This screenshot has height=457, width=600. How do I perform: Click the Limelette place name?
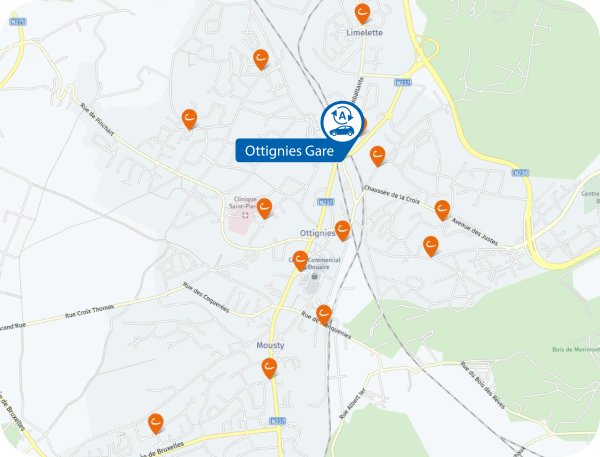[x=364, y=33]
